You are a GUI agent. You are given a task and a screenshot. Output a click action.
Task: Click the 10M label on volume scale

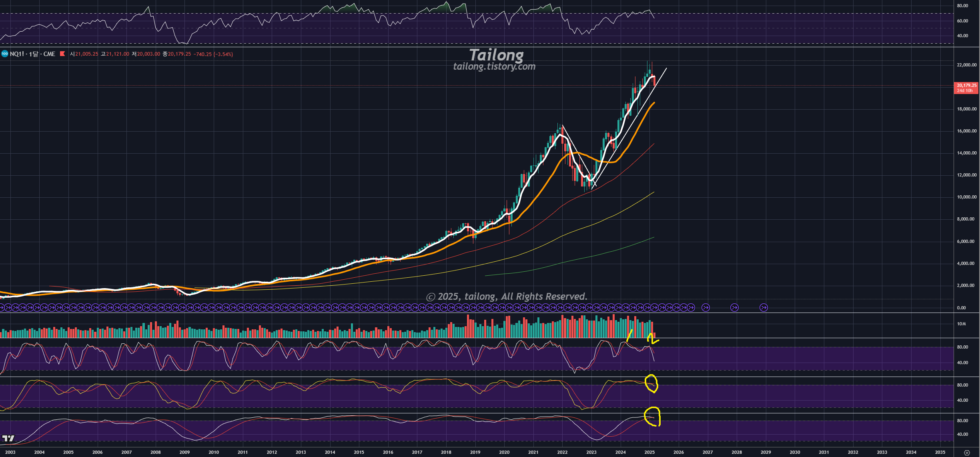[961, 324]
